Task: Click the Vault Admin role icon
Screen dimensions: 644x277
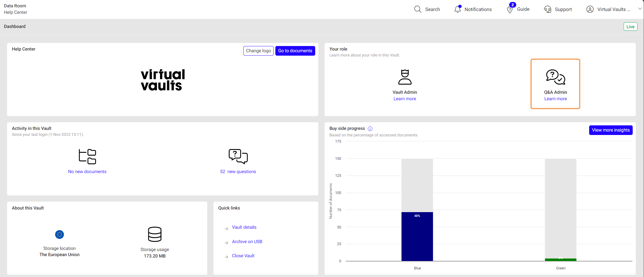Action: tap(405, 77)
